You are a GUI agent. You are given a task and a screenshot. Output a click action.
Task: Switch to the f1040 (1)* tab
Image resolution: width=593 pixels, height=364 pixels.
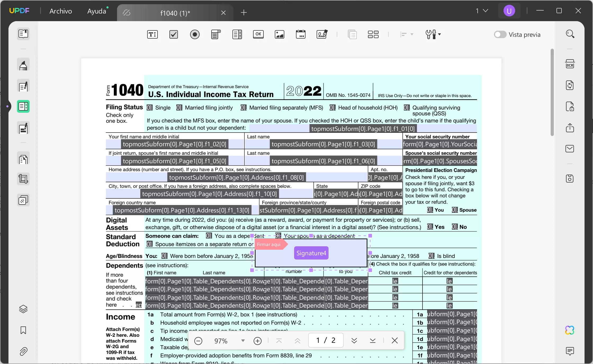point(175,13)
